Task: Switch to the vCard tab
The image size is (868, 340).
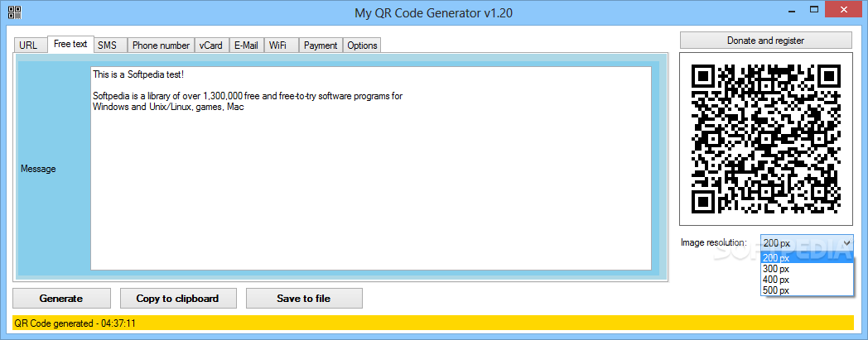Action: point(211,45)
